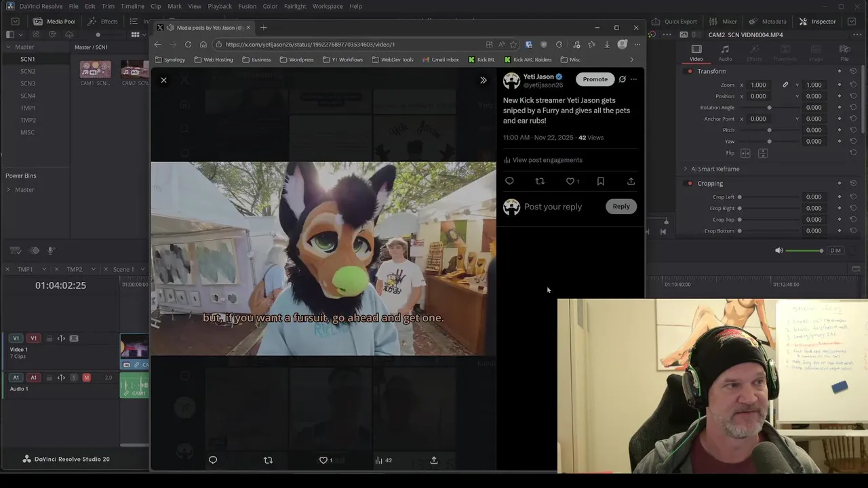Select the Video tab in Inspector
The image size is (868, 488).
click(696, 54)
